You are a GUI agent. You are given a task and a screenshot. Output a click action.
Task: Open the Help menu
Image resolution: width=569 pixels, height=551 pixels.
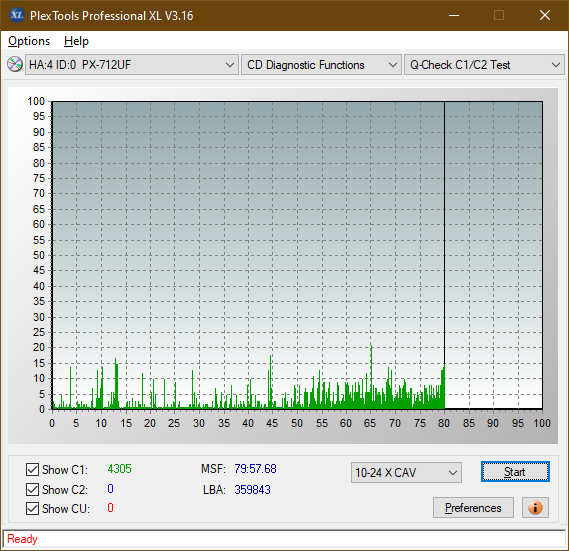76,41
